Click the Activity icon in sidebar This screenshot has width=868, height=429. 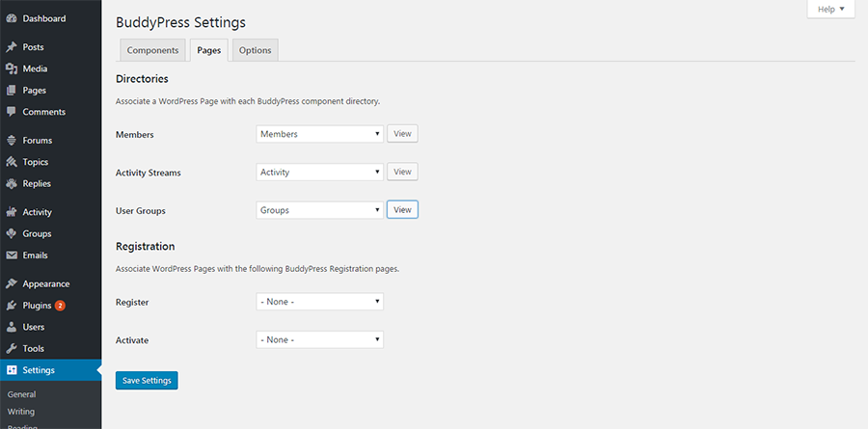click(x=11, y=212)
